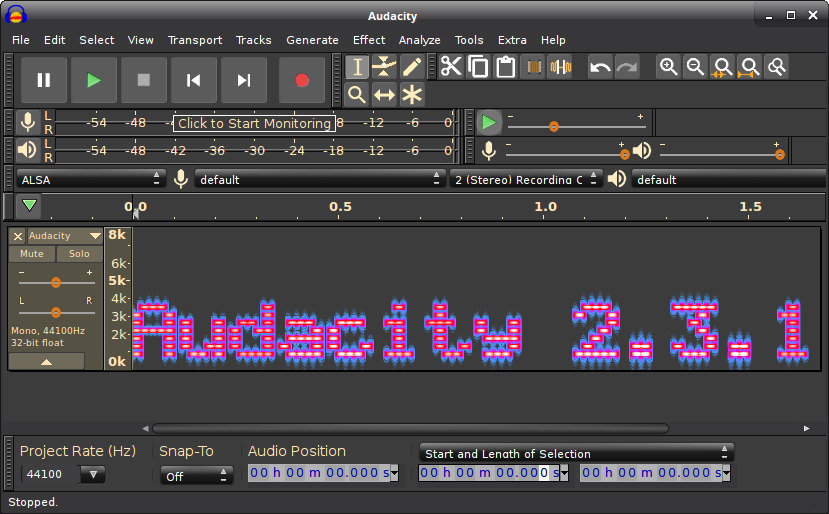Click the Zoom Out icon
Screen dimensions: 829x514
[695, 67]
